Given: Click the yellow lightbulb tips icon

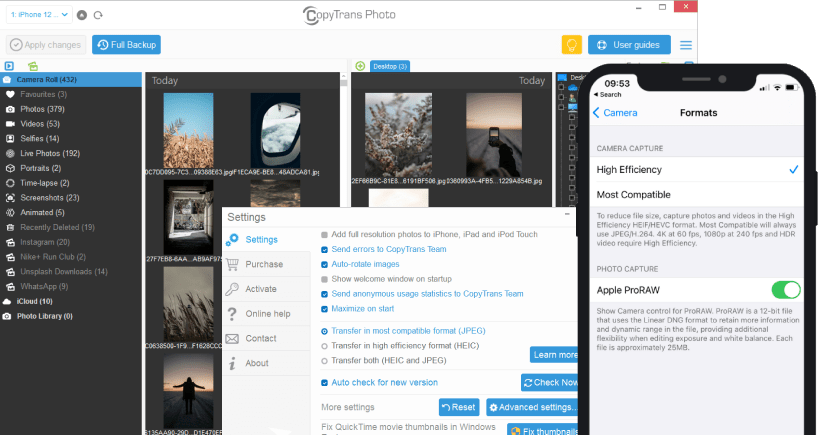Looking at the screenshot, I should 572,45.
